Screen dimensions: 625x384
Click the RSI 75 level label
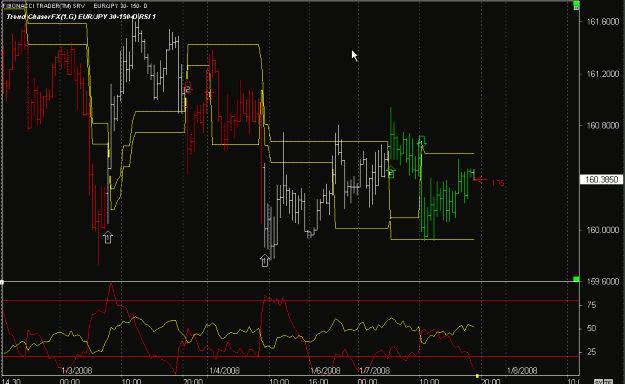pos(592,305)
